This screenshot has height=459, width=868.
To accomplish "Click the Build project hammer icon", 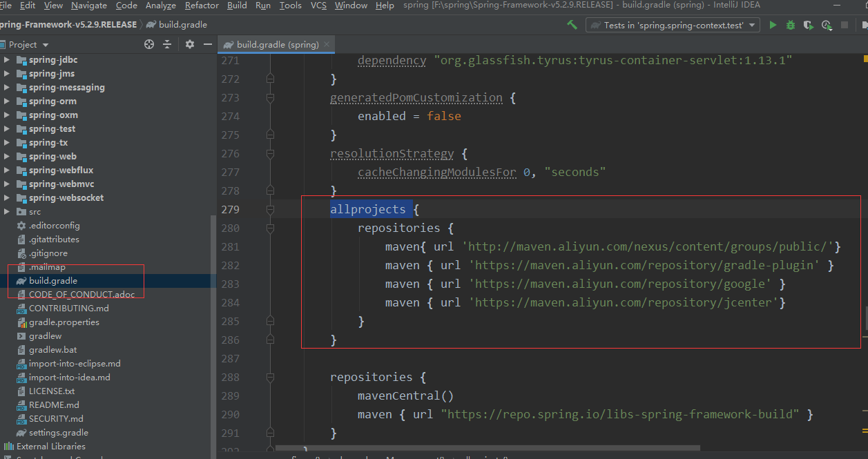I will coord(572,25).
